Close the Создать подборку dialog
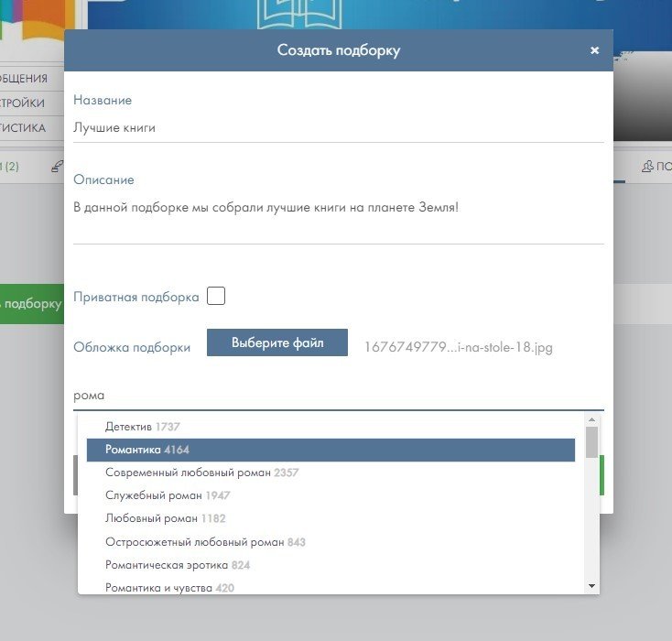Image resolution: width=672 pixels, height=641 pixels. click(594, 50)
